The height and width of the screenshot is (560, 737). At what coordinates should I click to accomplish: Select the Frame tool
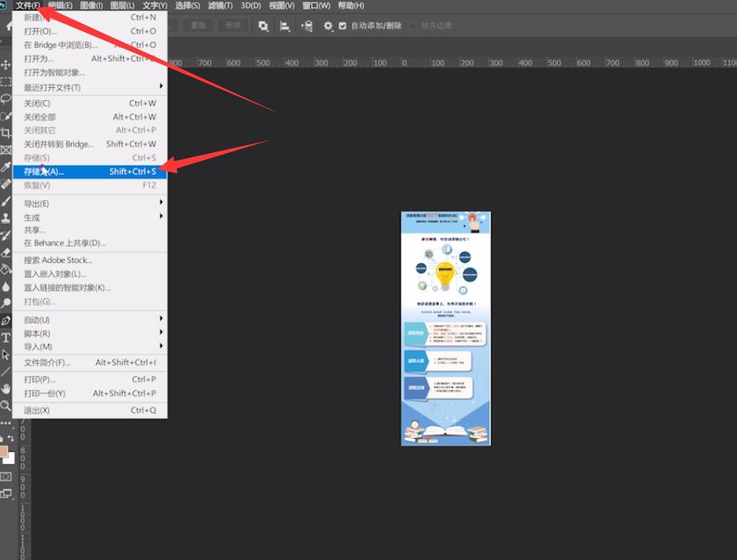point(6,150)
